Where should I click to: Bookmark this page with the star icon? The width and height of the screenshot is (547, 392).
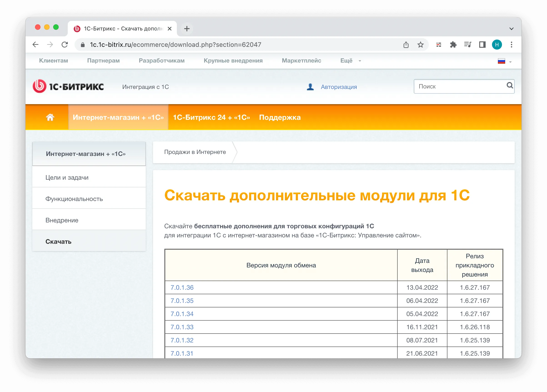pos(420,45)
